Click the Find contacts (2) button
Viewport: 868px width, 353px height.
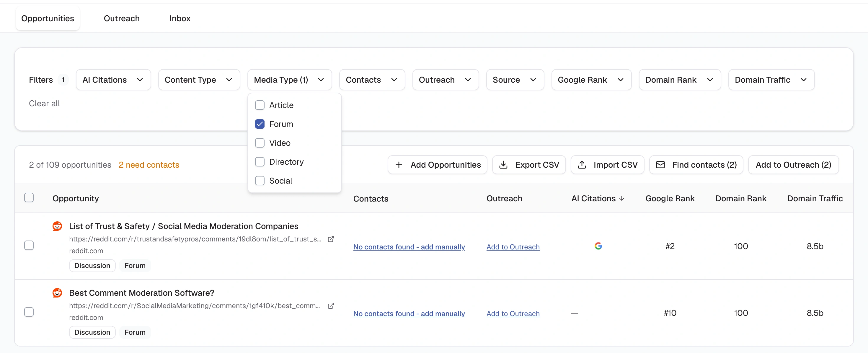click(x=696, y=165)
